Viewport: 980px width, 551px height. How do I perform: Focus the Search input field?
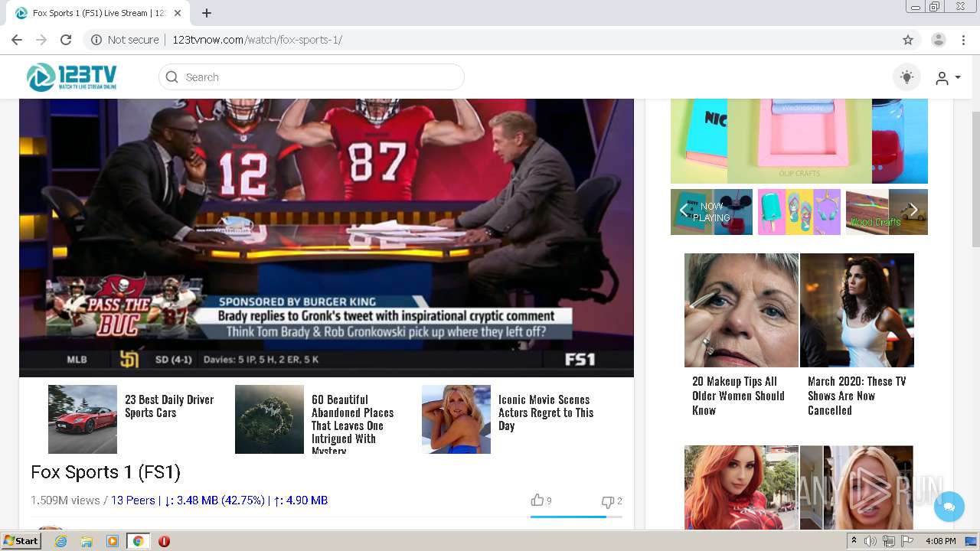click(x=312, y=77)
